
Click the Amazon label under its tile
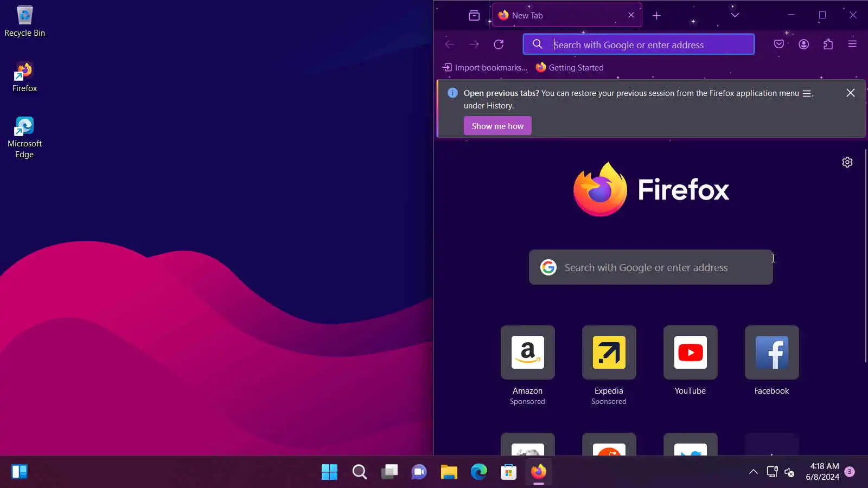[527, 391]
